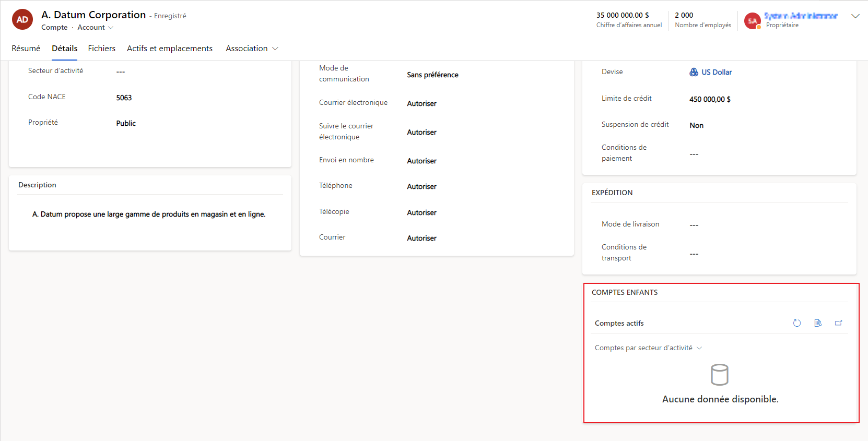This screenshot has height=441, width=868.
Task: Edit the Description text area
Action: pos(149,214)
